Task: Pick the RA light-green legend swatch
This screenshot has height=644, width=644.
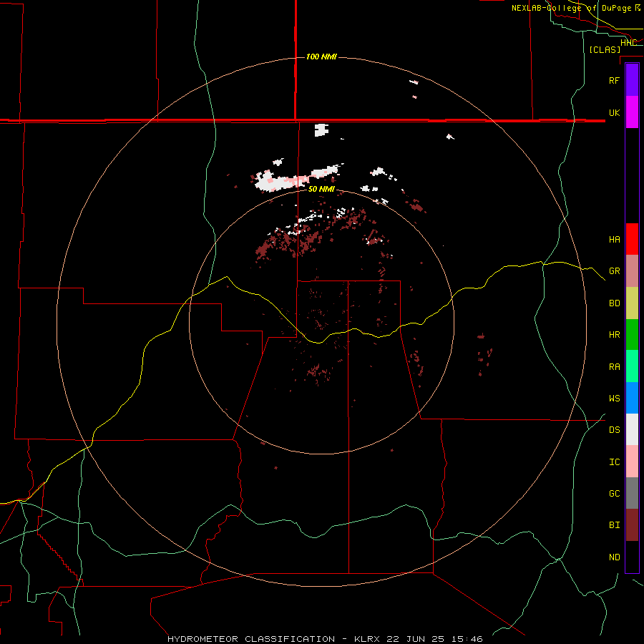Action: (x=632, y=366)
